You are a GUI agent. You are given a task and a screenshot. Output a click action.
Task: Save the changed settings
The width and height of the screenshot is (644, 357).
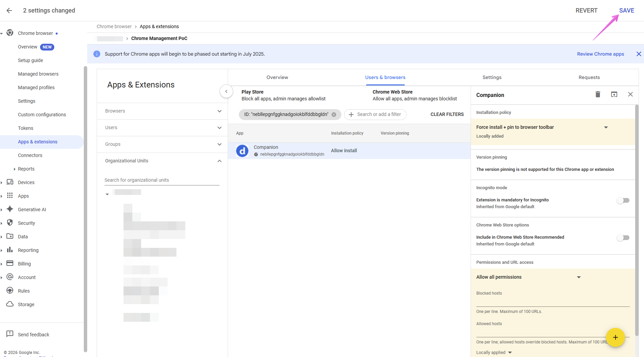click(626, 11)
